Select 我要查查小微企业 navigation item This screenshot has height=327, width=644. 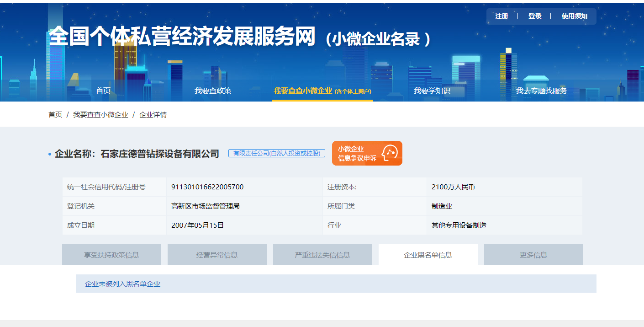click(322, 91)
